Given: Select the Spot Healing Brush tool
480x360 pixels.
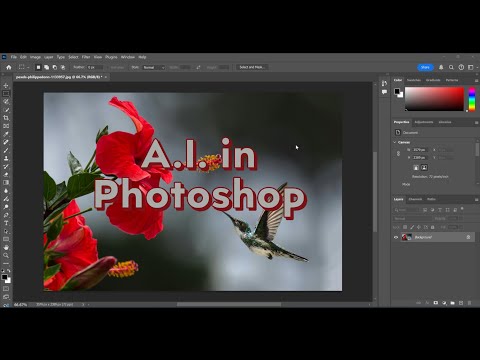Looking at the screenshot, I should [6, 142].
